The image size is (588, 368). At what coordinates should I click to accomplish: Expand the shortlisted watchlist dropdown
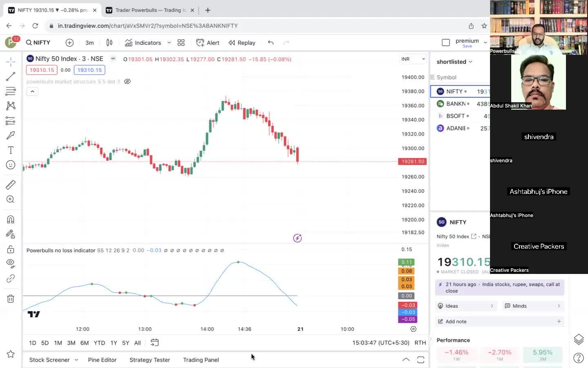pyautogui.click(x=454, y=62)
